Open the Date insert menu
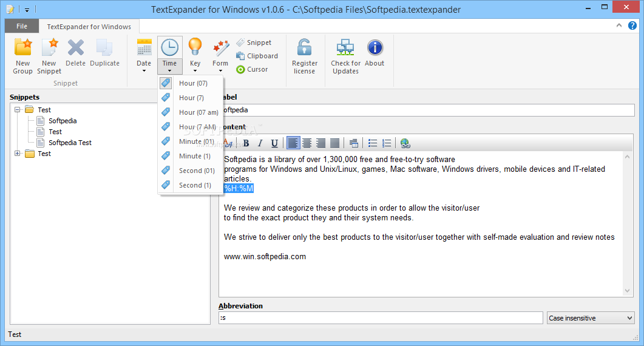This screenshot has width=644, height=346. [144, 55]
